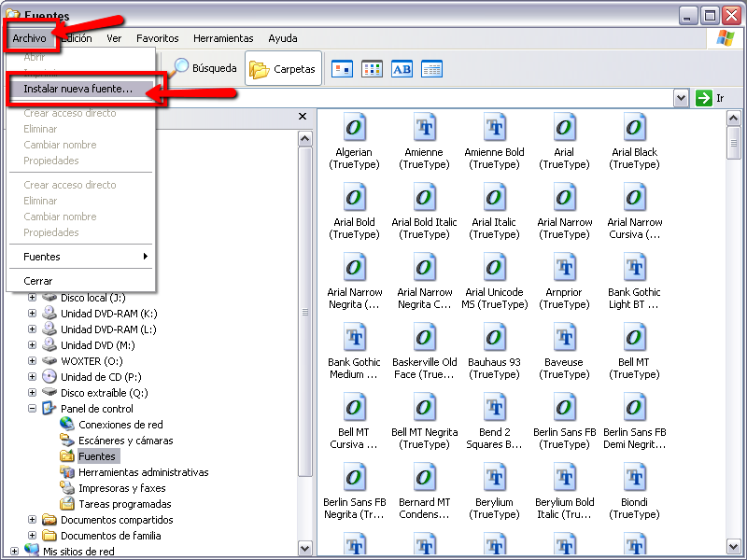The width and height of the screenshot is (747, 560).
Task: Expand Disco extraíble (Q:) node
Action: pos(32,393)
